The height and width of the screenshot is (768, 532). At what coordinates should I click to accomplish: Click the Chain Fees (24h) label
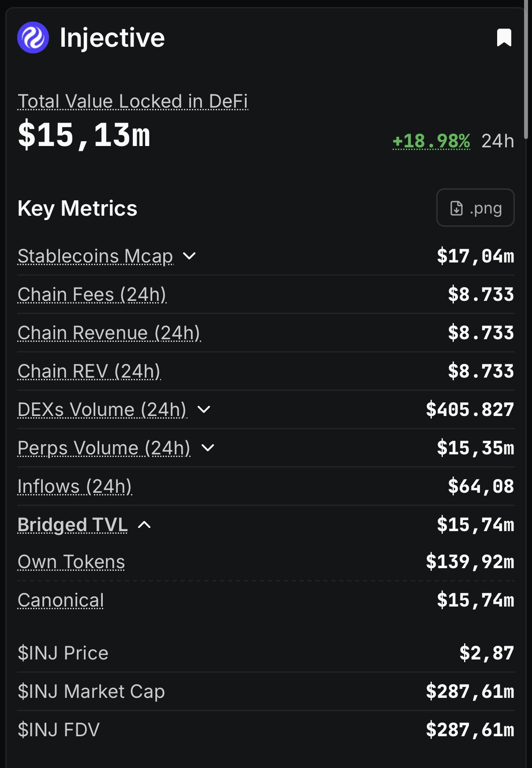click(92, 294)
